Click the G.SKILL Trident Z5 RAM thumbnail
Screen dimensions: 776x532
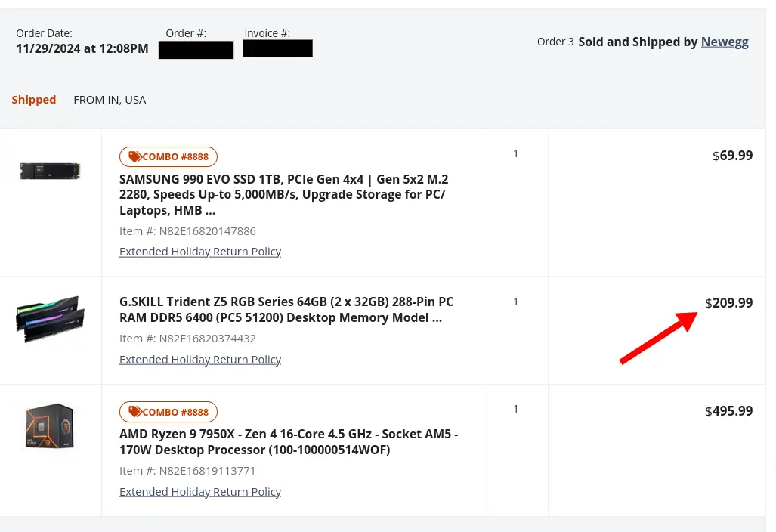pyautogui.click(x=51, y=319)
